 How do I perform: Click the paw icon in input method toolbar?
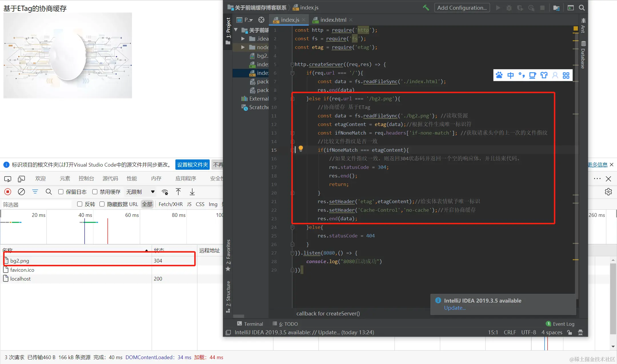click(499, 75)
